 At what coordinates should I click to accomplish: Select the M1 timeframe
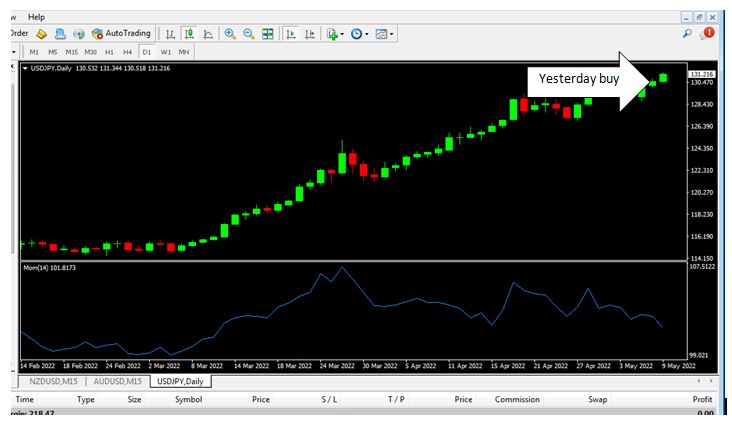coord(34,52)
